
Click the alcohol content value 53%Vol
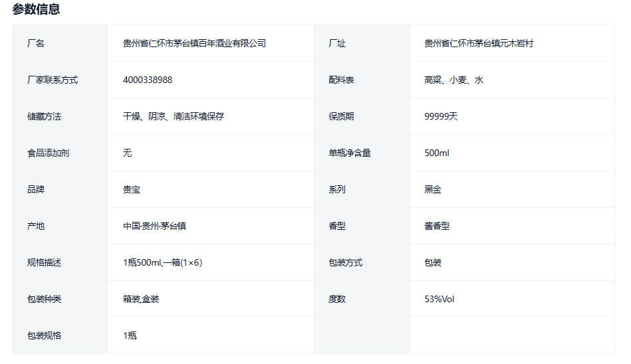(x=440, y=299)
